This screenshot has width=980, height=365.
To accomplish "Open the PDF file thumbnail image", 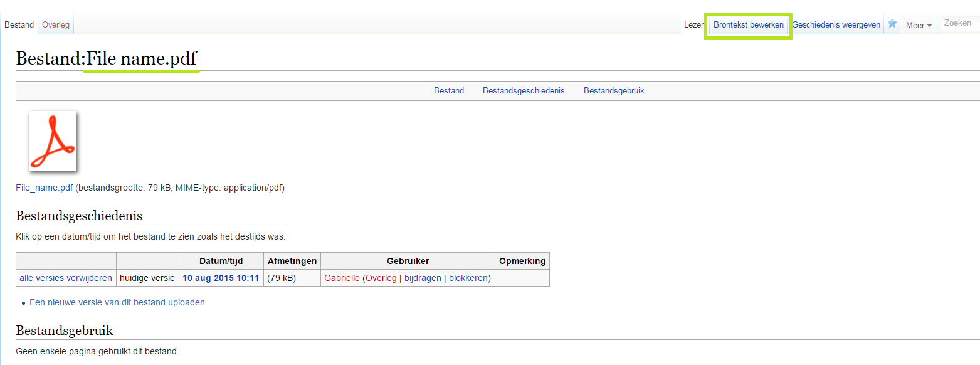I will tap(53, 142).
